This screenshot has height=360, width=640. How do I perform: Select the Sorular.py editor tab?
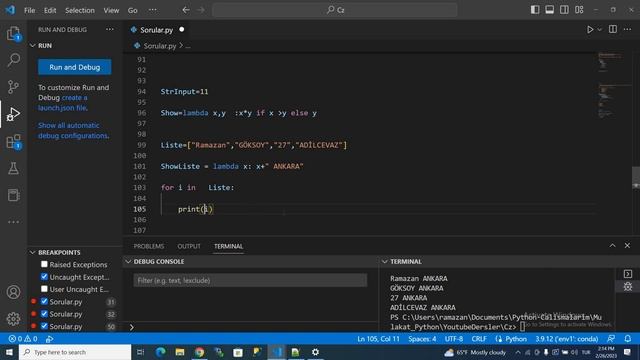157,30
